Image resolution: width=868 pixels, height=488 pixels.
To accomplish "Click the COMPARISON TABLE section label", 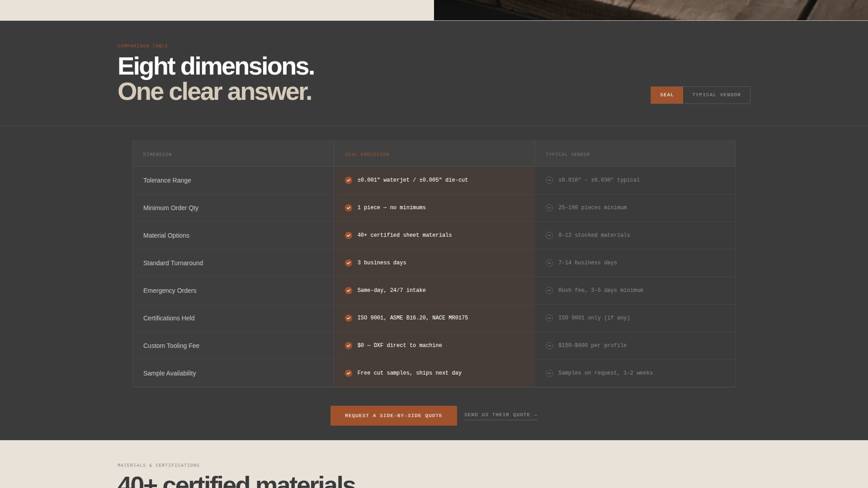I will point(142,46).
